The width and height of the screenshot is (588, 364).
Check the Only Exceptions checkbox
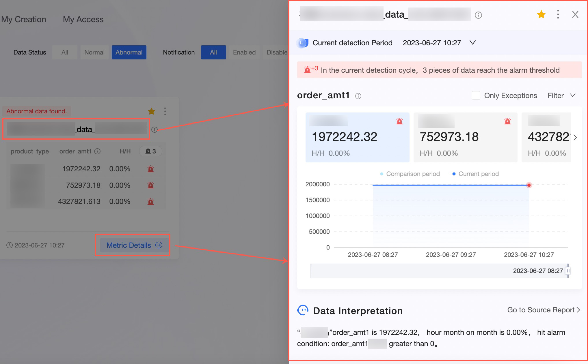pos(476,95)
